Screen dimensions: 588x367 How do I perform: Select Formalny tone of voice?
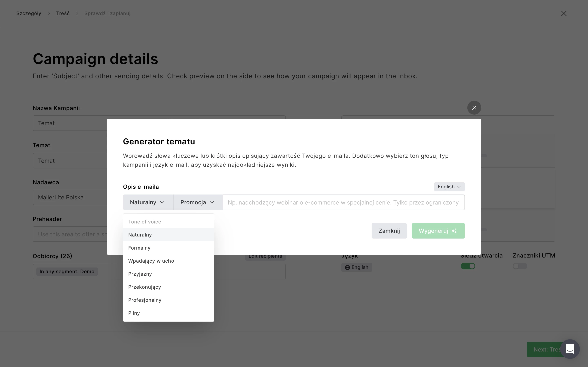click(x=139, y=248)
